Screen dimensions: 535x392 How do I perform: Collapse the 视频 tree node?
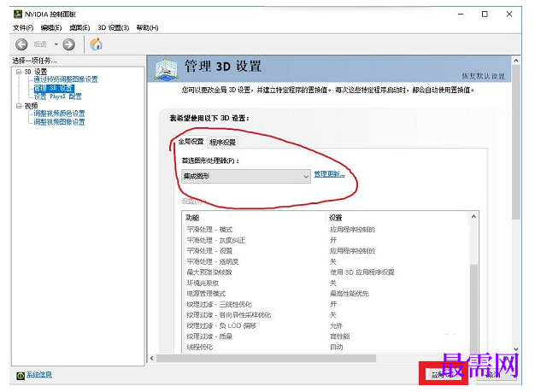[19, 106]
